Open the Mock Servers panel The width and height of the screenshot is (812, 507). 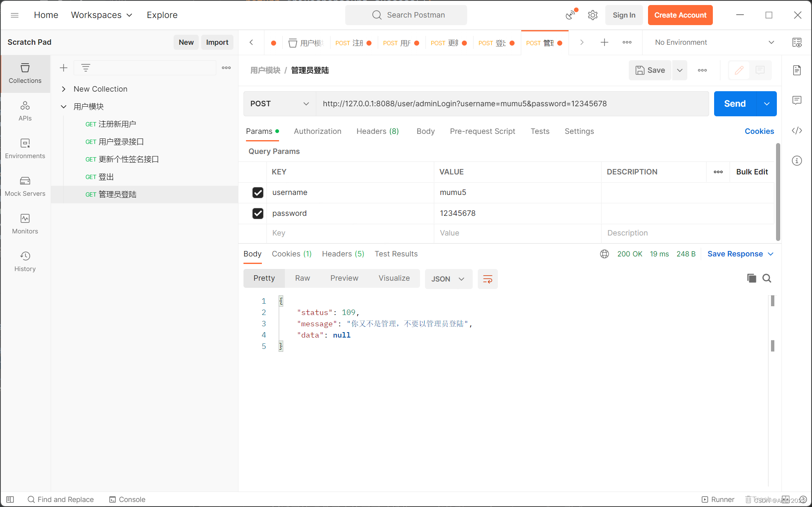(25, 186)
